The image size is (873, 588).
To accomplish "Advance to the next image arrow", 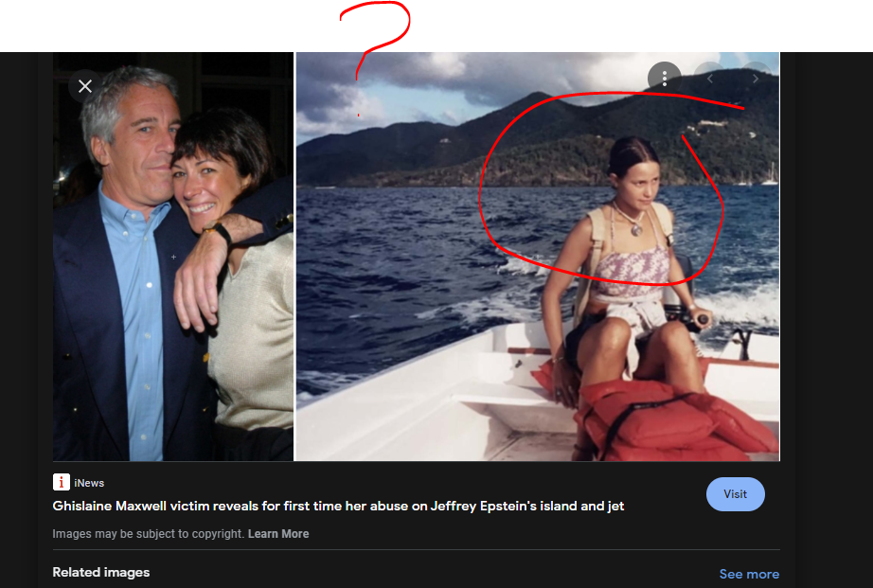I will (x=756, y=79).
